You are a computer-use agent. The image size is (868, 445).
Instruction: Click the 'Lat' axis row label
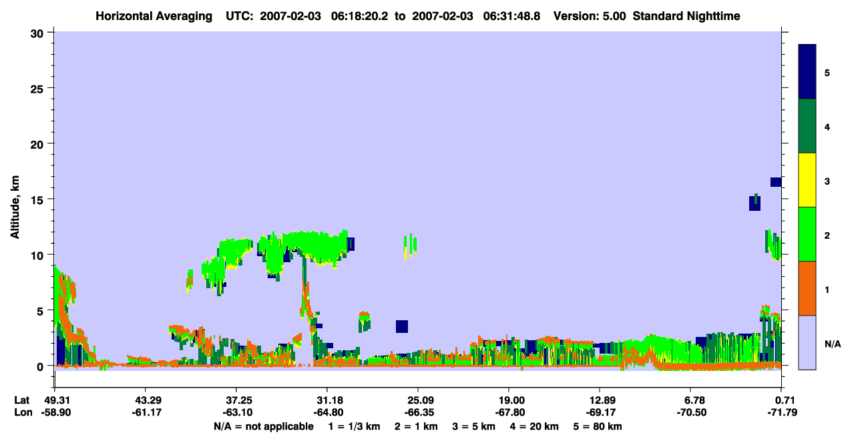pos(21,400)
